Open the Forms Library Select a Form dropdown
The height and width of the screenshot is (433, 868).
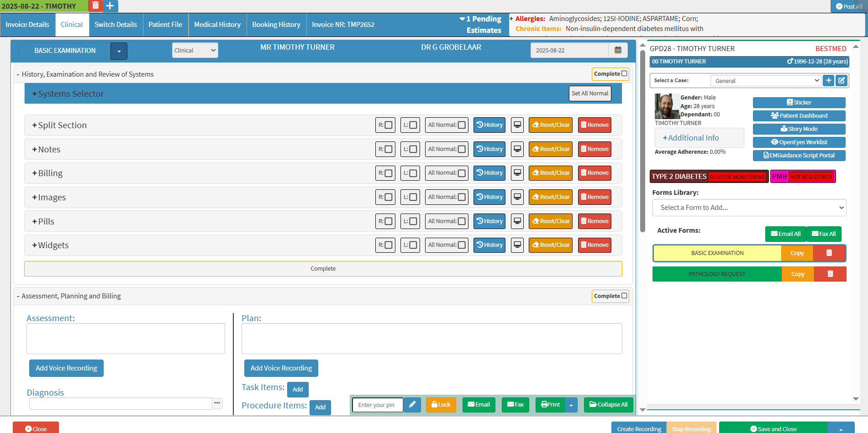(749, 208)
